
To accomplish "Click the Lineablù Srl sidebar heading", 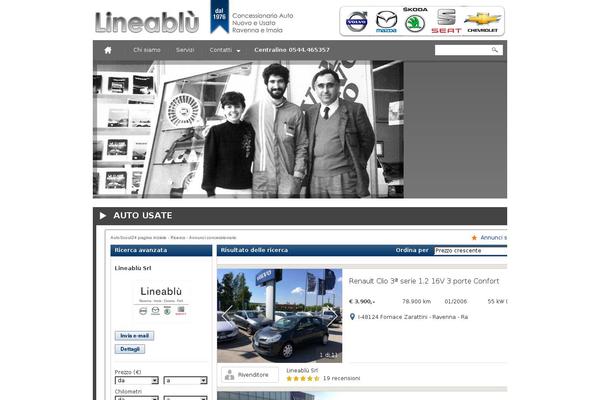I will tap(133, 268).
